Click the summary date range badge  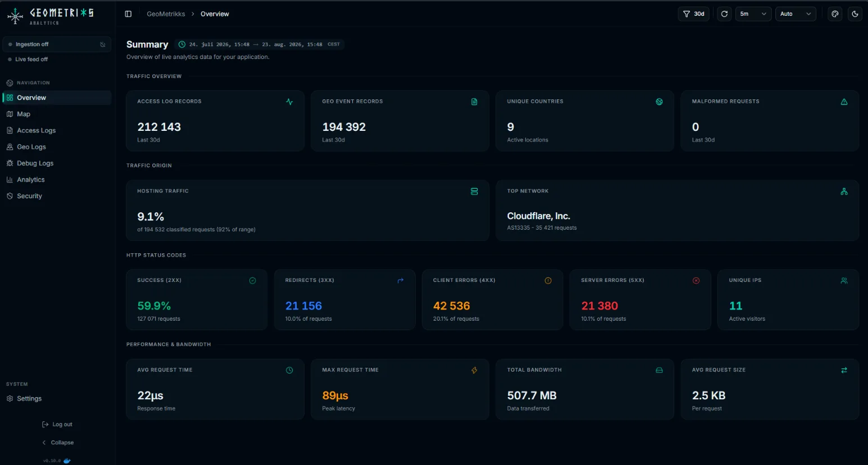pos(259,44)
